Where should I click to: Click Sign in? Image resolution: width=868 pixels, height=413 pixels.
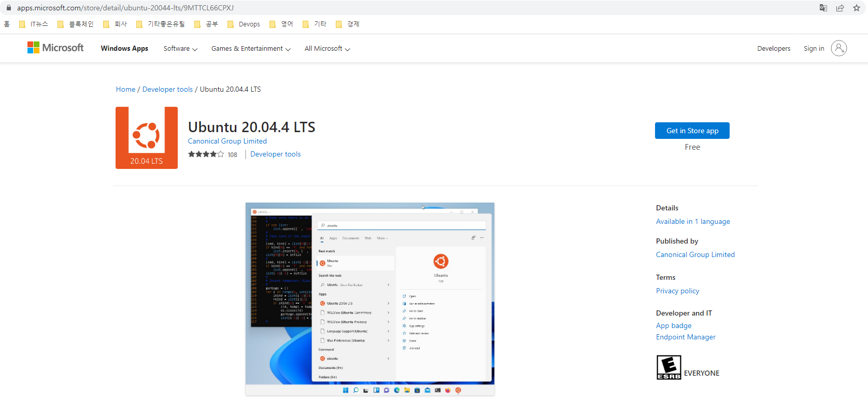[x=814, y=49]
